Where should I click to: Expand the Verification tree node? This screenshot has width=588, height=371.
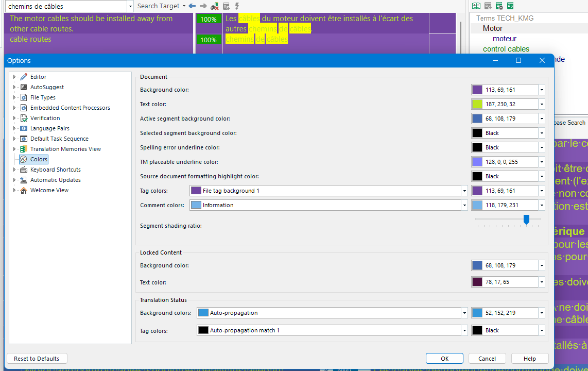point(14,118)
